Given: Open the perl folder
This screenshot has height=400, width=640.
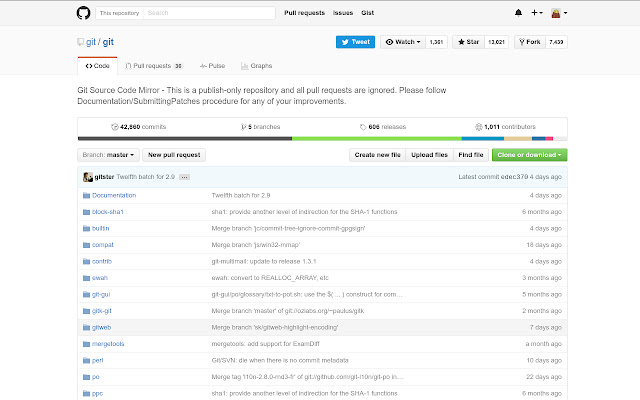Looking at the screenshot, I should 98,361.
